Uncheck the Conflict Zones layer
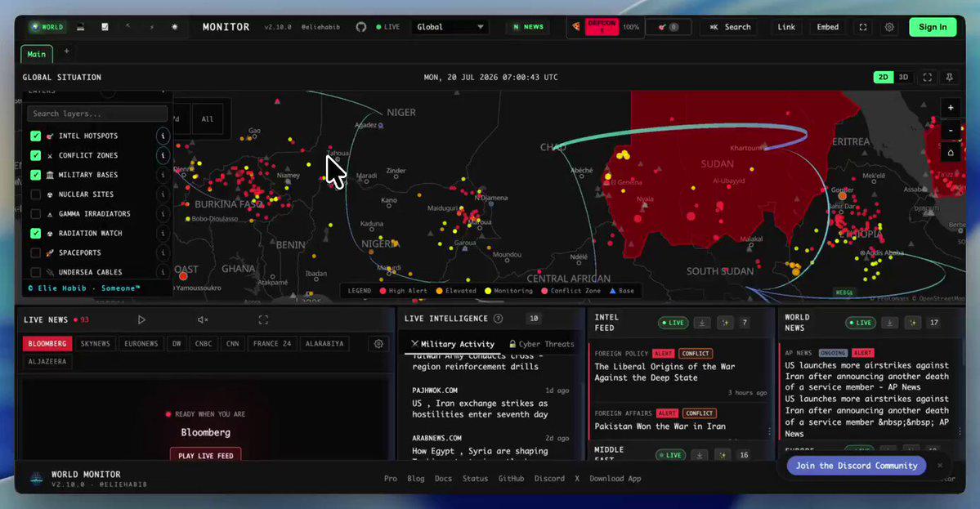The width and height of the screenshot is (980, 509). coord(36,155)
